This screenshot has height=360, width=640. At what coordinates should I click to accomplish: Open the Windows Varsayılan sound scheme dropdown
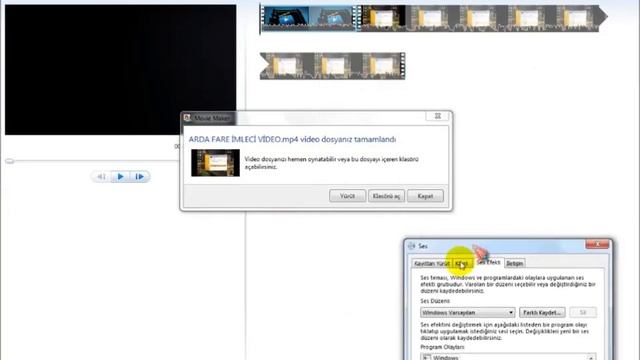pyautogui.click(x=468, y=313)
